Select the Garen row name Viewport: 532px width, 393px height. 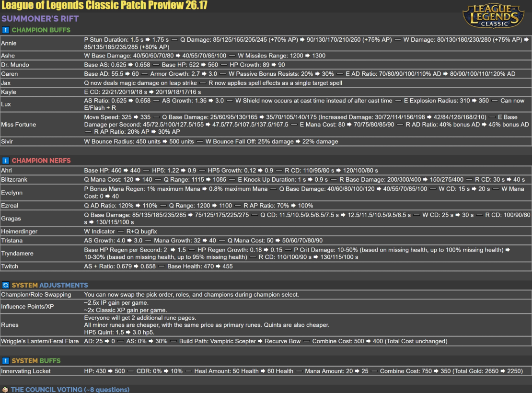[9, 74]
